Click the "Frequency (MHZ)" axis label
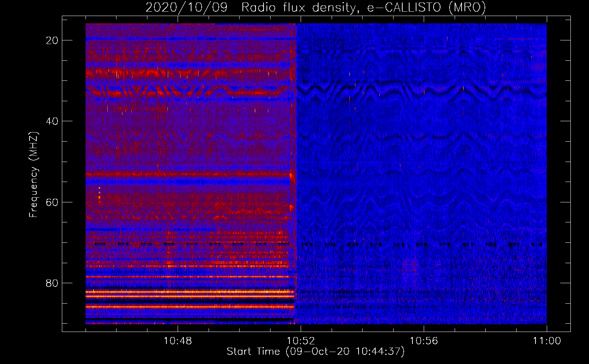The width and height of the screenshot is (589, 364). (33, 175)
